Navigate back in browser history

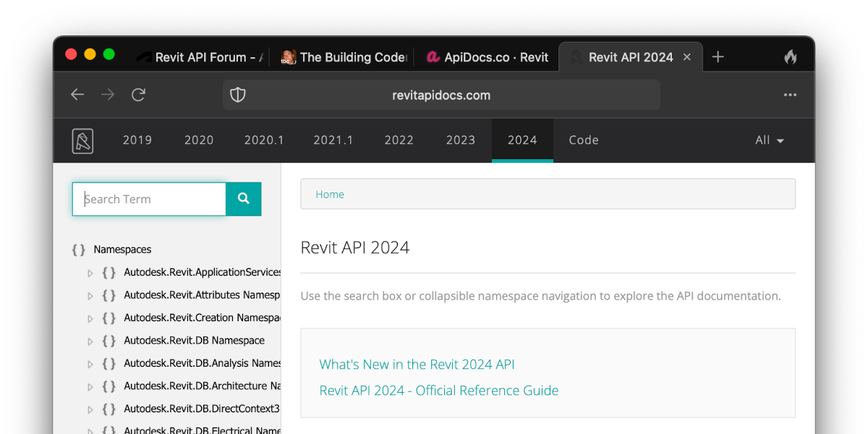[77, 94]
